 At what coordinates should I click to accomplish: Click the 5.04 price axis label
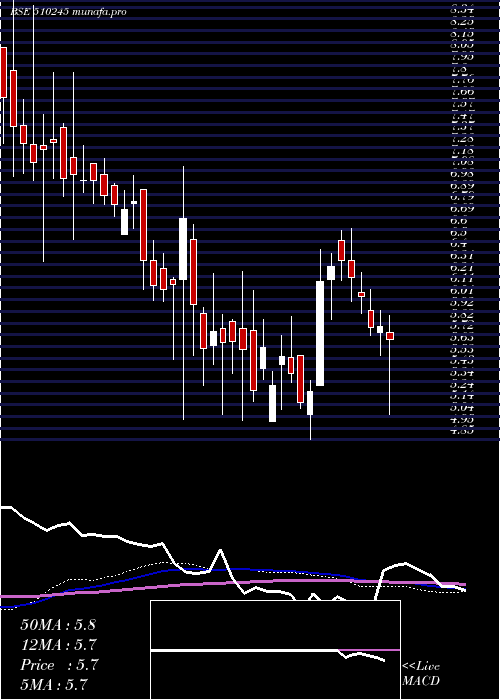[x=462, y=408]
